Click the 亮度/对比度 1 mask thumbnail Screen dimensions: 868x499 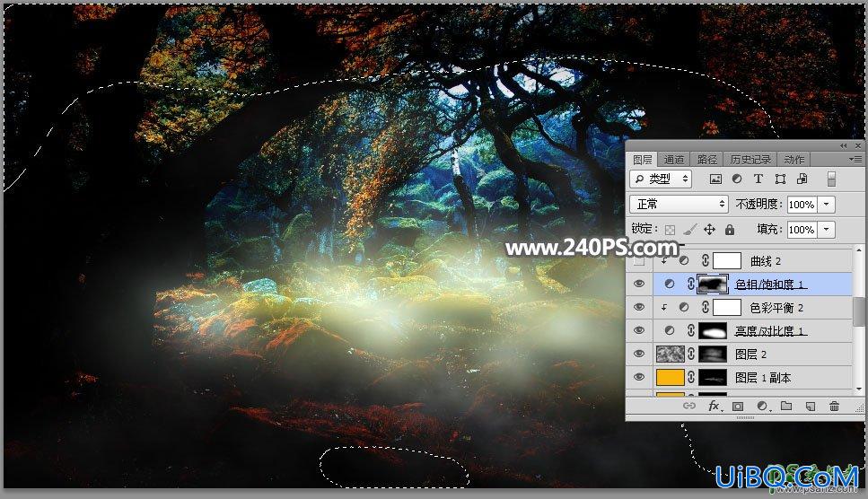click(713, 330)
